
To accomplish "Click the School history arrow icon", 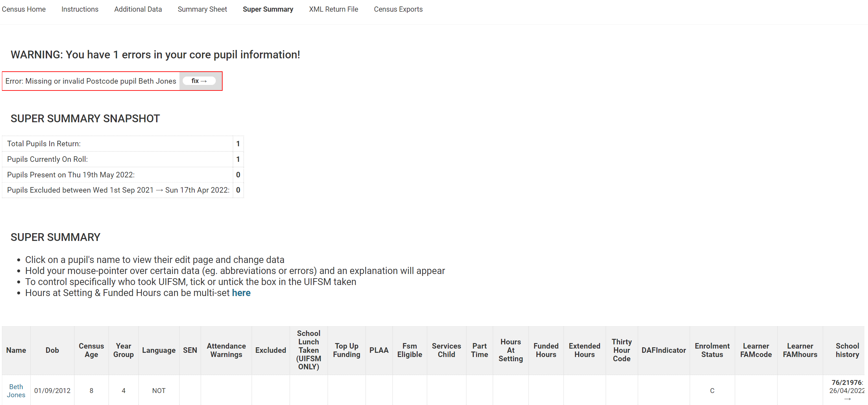I will pyautogui.click(x=847, y=399).
